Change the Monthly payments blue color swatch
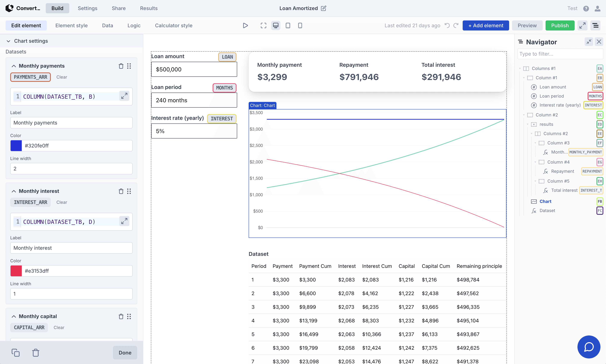The width and height of the screenshot is (606, 364). pos(16,145)
